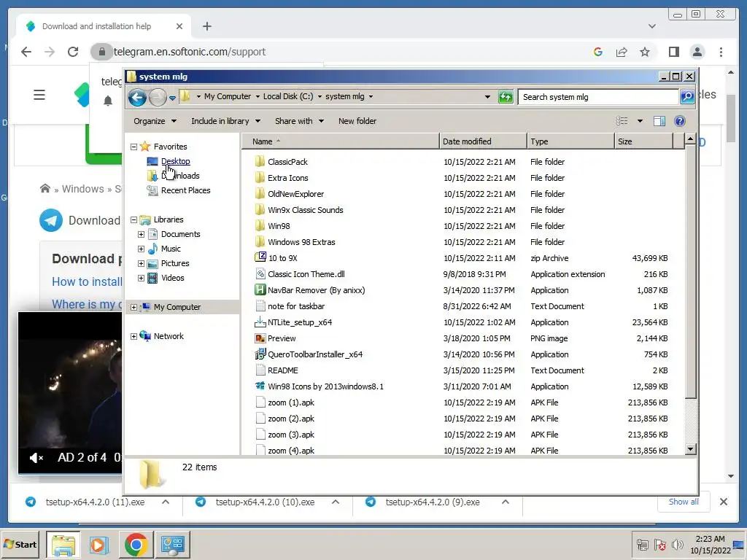Open media player from the taskbar
Image resolution: width=747 pixels, height=560 pixels.
[x=99, y=544]
